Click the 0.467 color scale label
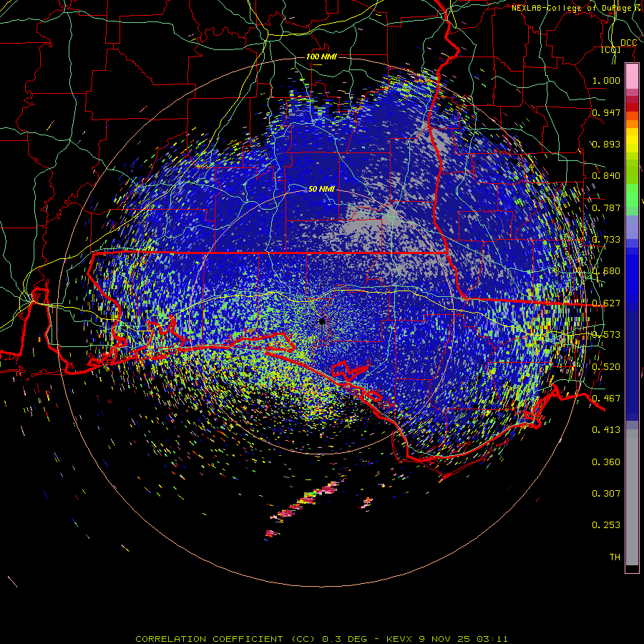 pyautogui.click(x=606, y=398)
